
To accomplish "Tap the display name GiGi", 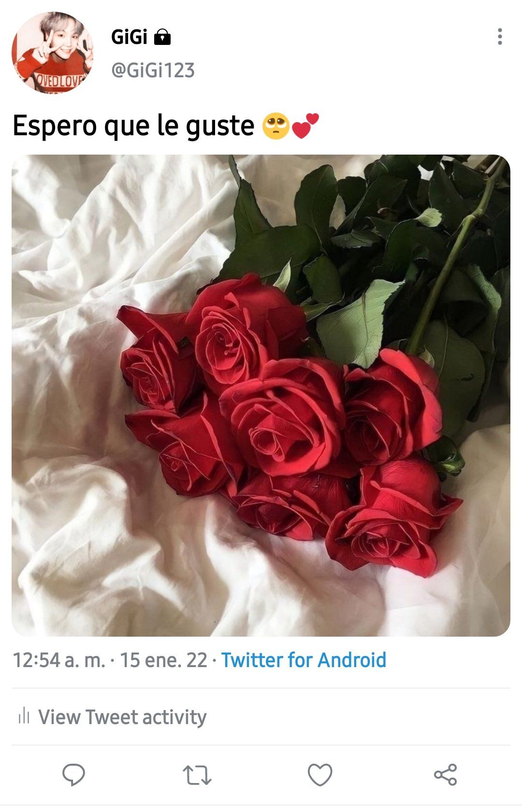I will 129,37.
